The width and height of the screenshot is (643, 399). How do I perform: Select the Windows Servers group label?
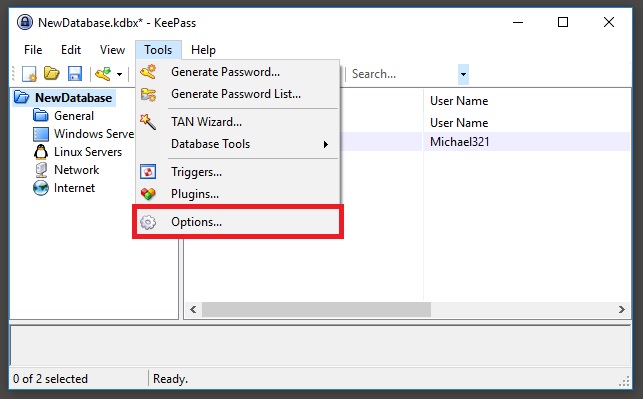pos(94,134)
